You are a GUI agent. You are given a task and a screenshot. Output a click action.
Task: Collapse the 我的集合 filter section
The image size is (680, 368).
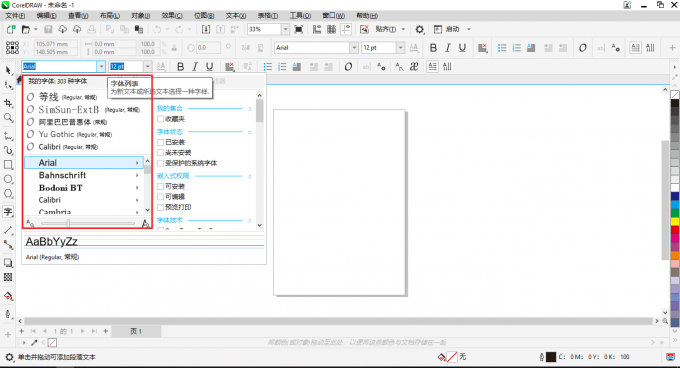tap(250, 108)
